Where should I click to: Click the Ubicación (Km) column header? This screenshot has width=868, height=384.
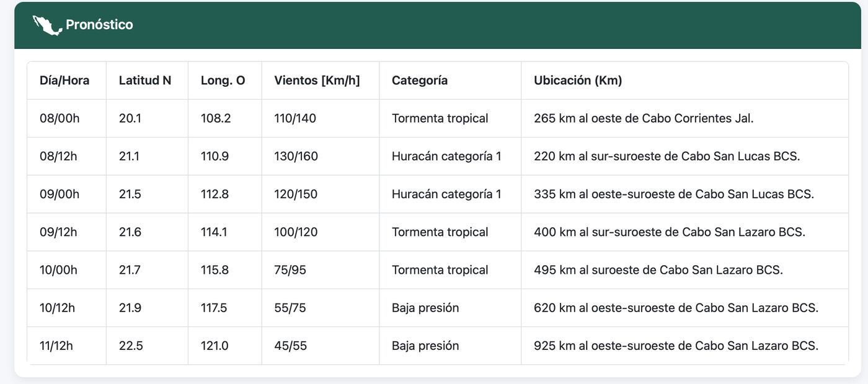tap(578, 81)
